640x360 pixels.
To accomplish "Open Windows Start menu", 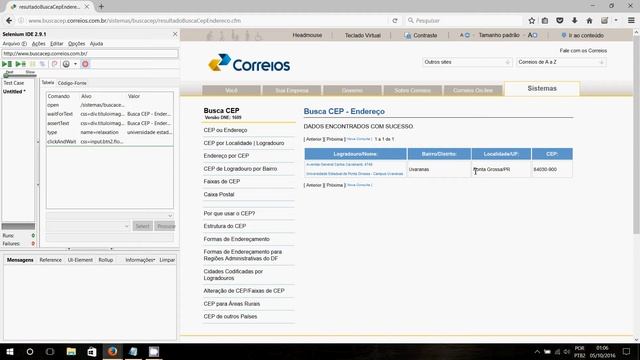I will (10, 351).
